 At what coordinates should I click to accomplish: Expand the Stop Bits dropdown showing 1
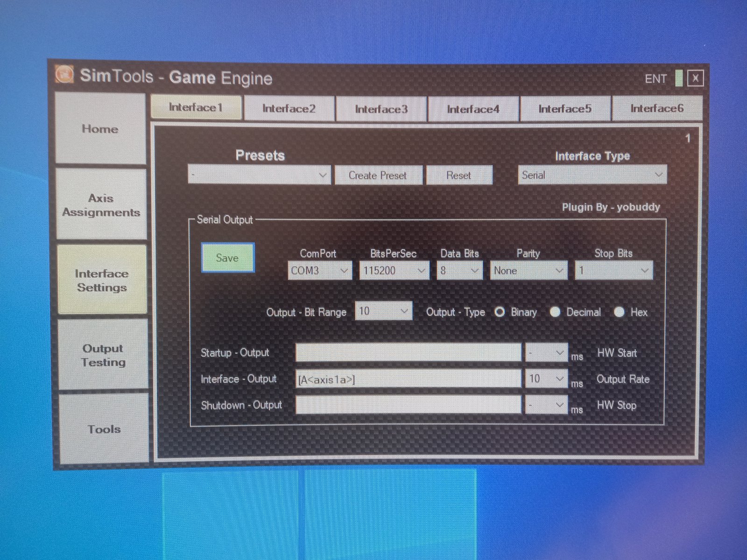pos(614,270)
